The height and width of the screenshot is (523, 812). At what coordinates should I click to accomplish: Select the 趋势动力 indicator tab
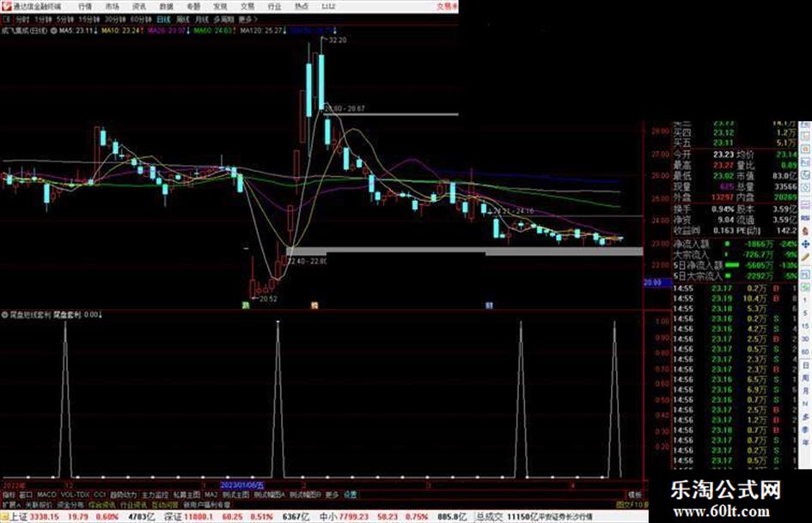[x=124, y=495]
